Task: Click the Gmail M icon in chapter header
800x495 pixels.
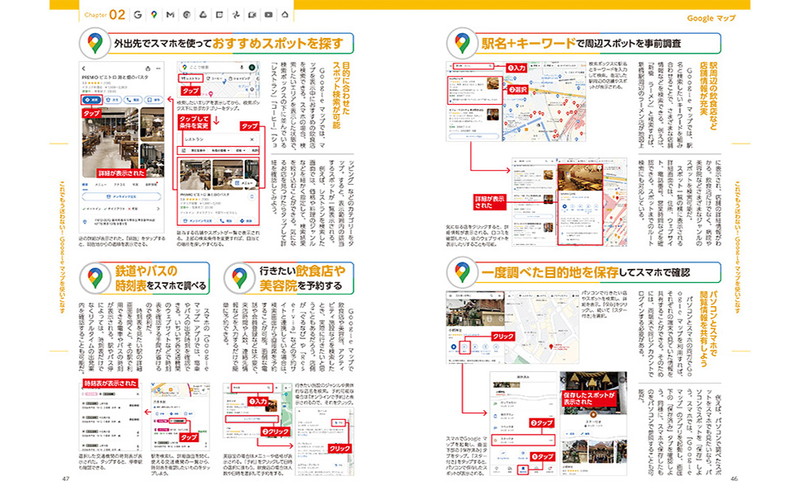Action: click(x=172, y=15)
